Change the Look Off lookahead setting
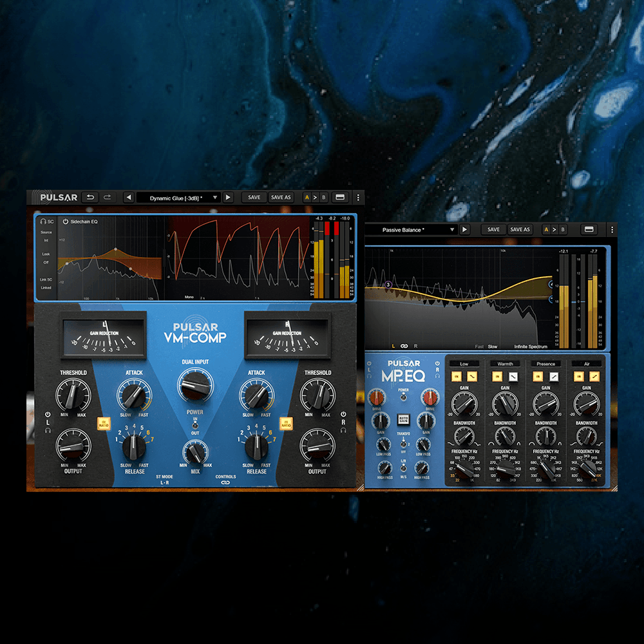Screen dimensions: 644x644 (x=46, y=258)
